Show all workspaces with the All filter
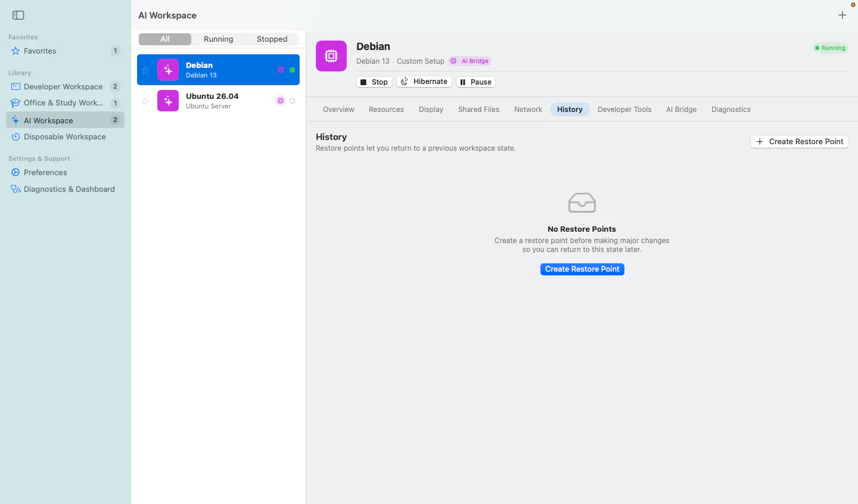This screenshot has height=504, width=858. 165,39
